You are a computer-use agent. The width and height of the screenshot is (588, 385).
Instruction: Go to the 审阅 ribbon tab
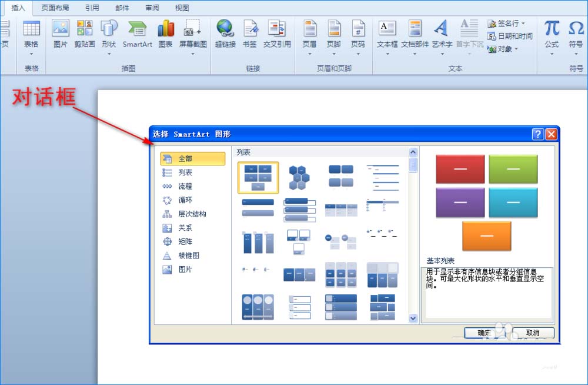[x=152, y=8]
